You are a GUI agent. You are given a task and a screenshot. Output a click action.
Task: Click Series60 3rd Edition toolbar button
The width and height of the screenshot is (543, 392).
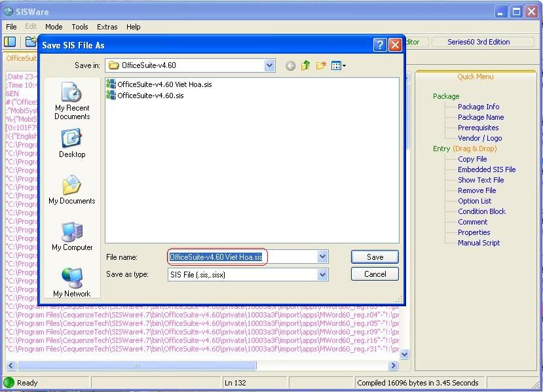coord(482,42)
